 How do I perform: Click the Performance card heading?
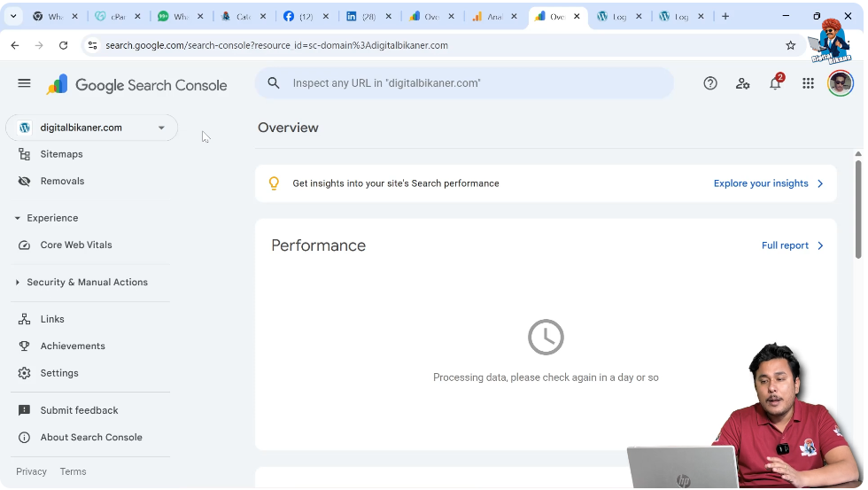(318, 245)
